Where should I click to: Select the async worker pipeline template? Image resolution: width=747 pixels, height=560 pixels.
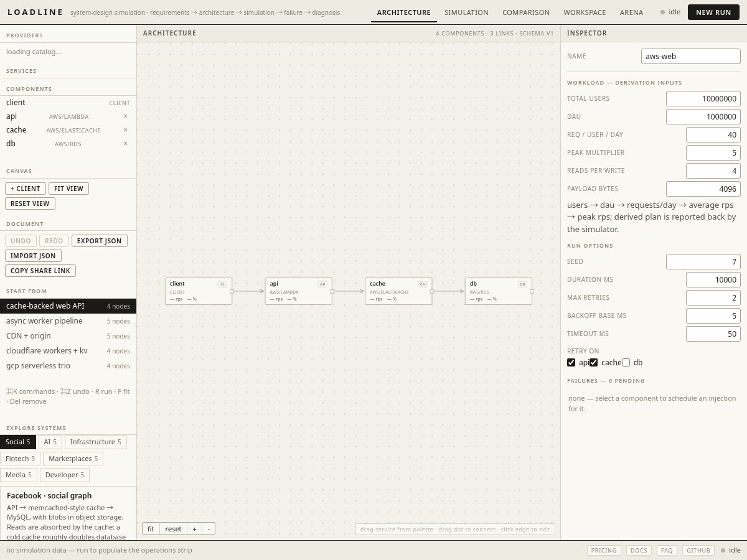pyautogui.click(x=68, y=321)
